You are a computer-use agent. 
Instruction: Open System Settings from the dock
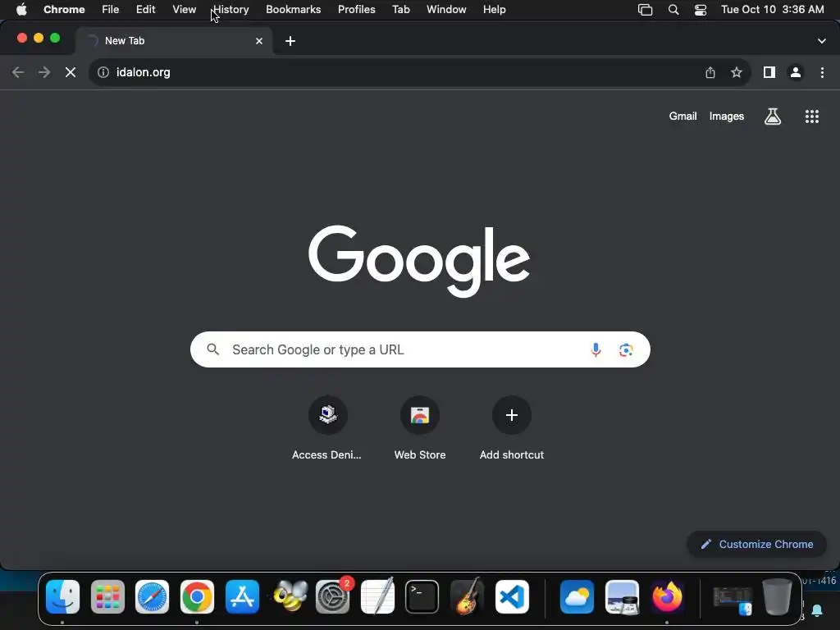332,597
